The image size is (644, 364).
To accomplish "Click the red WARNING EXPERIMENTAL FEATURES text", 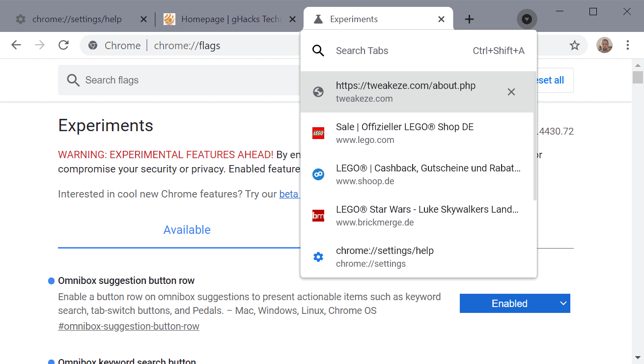I will point(166,155).
